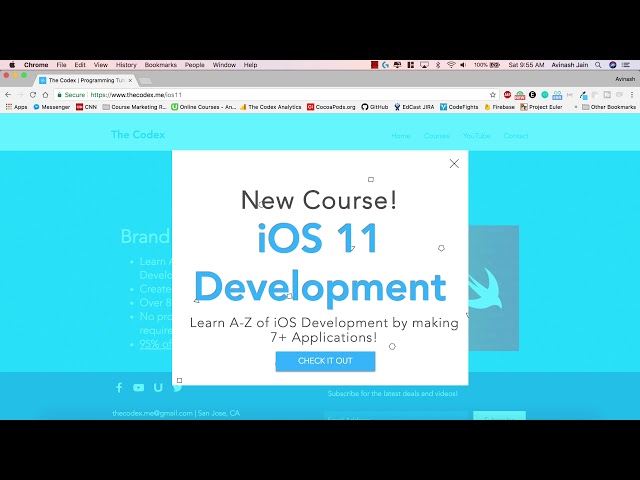Open the Help menu
The width and height of the screenshot is (640, 480).
coord(250,65)
